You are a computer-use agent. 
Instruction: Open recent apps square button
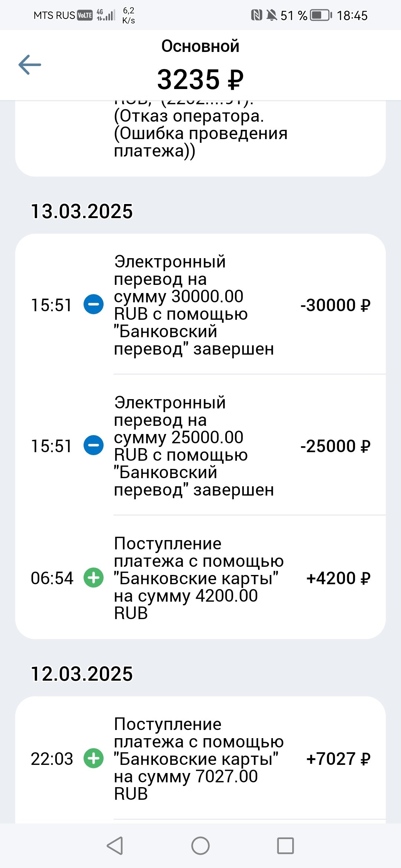pos(285,846)
